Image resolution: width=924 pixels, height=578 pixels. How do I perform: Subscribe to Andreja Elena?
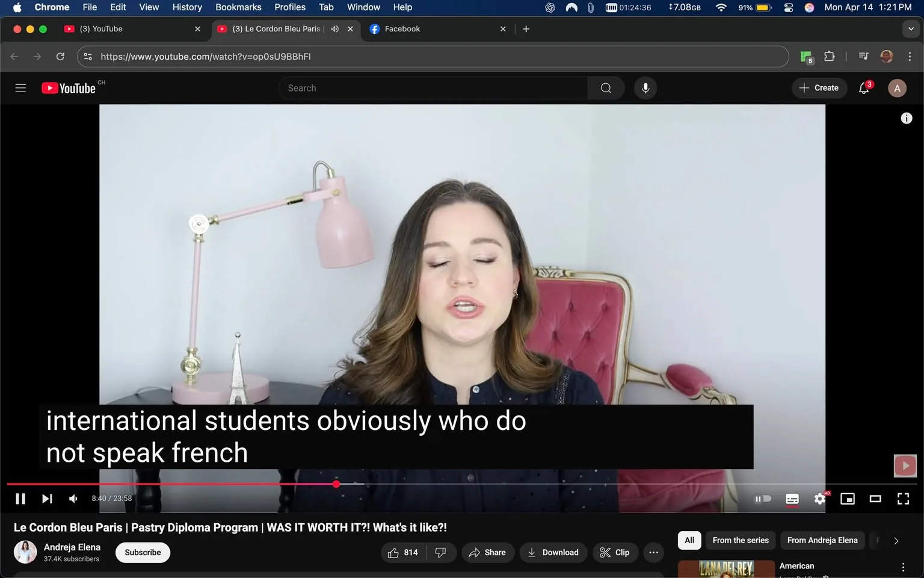click(x=143, y=552)
